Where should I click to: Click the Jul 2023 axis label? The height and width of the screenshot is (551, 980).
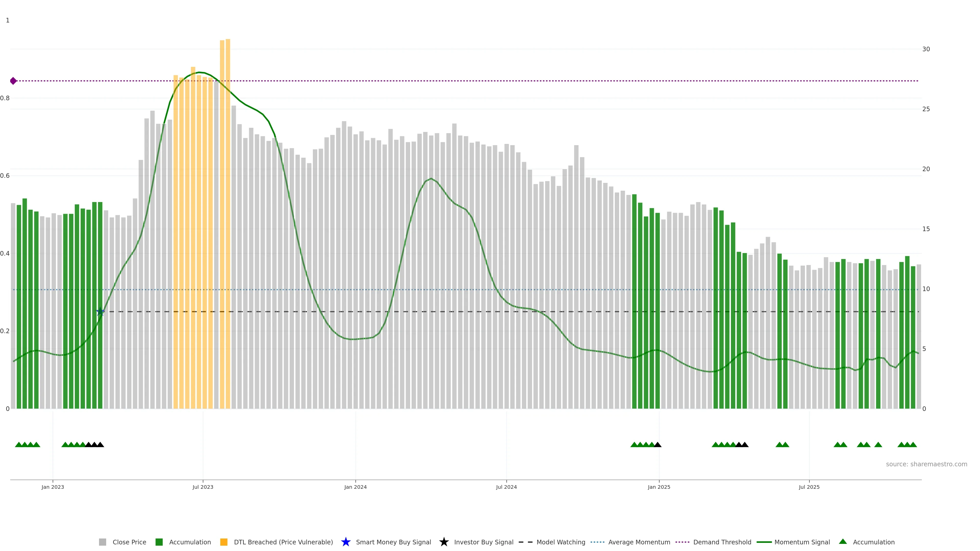click(203, 487)
